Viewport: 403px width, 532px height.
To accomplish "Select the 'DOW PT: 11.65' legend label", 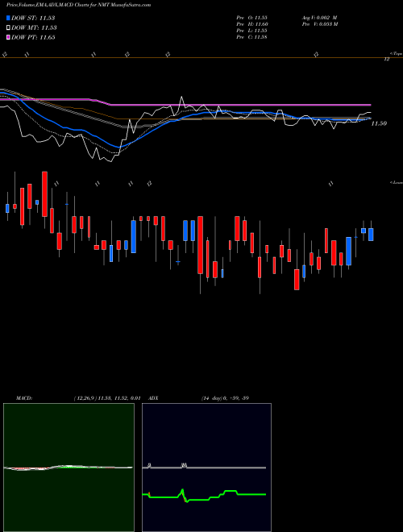I will pyautogui.click(x=33, y=37).
